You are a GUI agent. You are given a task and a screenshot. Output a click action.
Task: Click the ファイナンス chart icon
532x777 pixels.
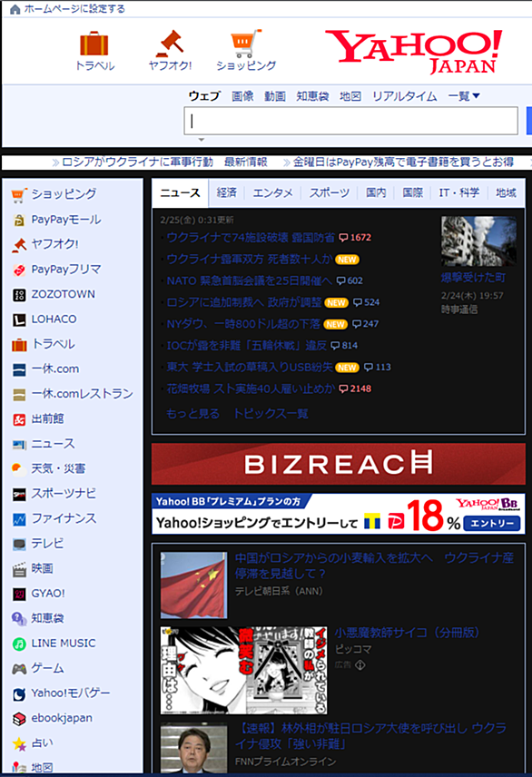(x=19, y=519)
